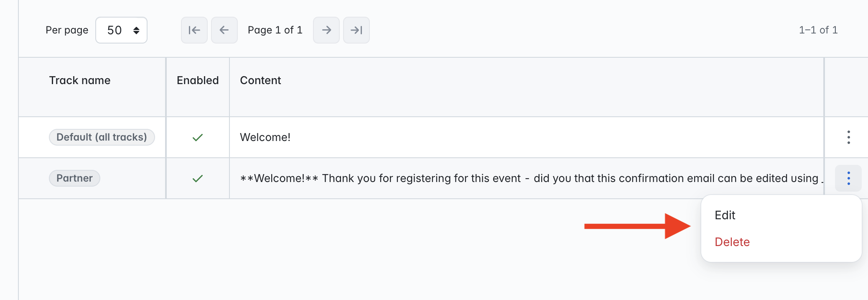Open the Welcome! content cell
The image size is (868, 300).
coord(265,137)
